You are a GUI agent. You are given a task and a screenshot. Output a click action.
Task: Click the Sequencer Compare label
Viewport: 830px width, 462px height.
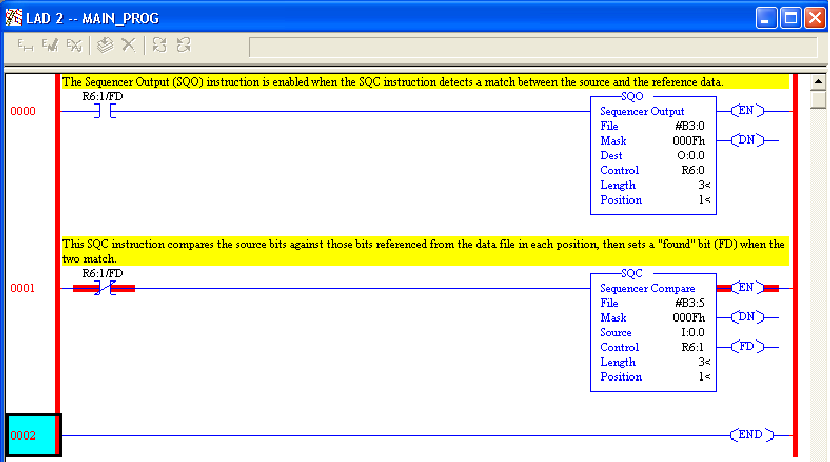tap(647, 288)
